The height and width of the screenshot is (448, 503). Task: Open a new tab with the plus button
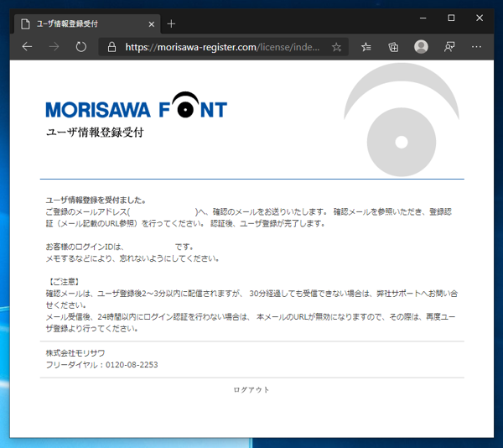pos(171,23)
